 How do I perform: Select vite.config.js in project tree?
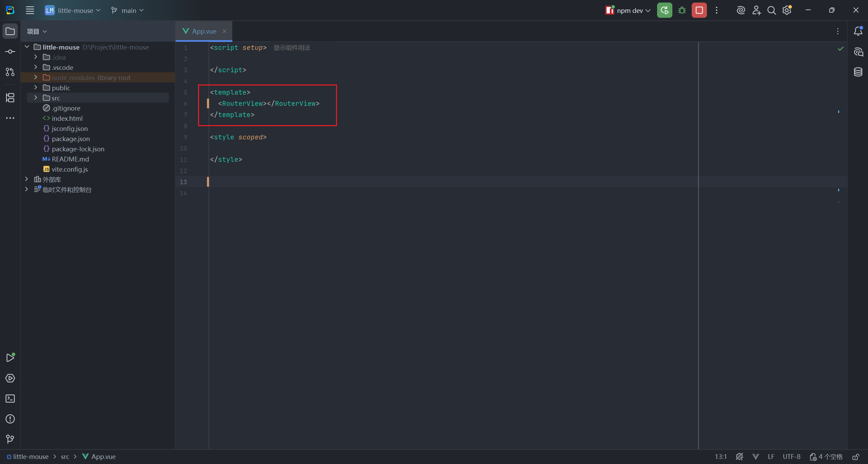(x=70, y=169)
